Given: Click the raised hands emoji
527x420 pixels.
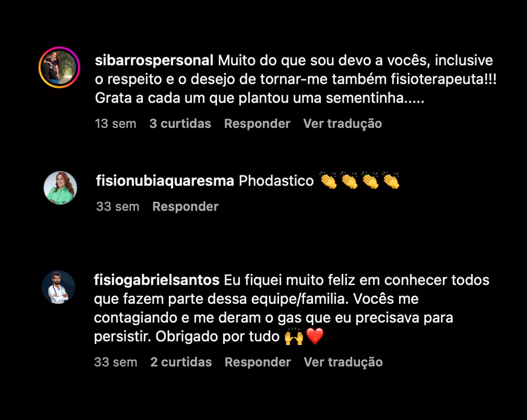Looking at the screenshot, I should coord(294,336).
